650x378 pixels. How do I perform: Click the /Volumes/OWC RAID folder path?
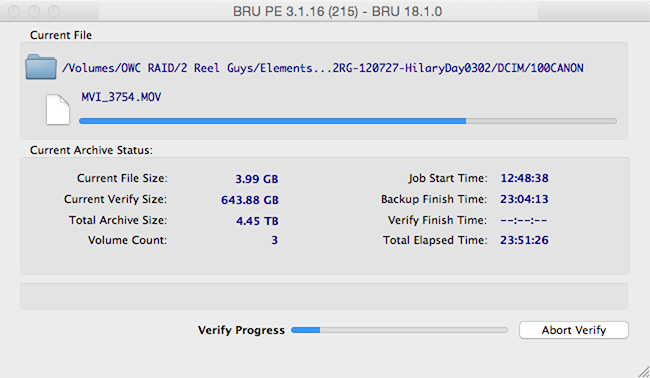(323, 68)
